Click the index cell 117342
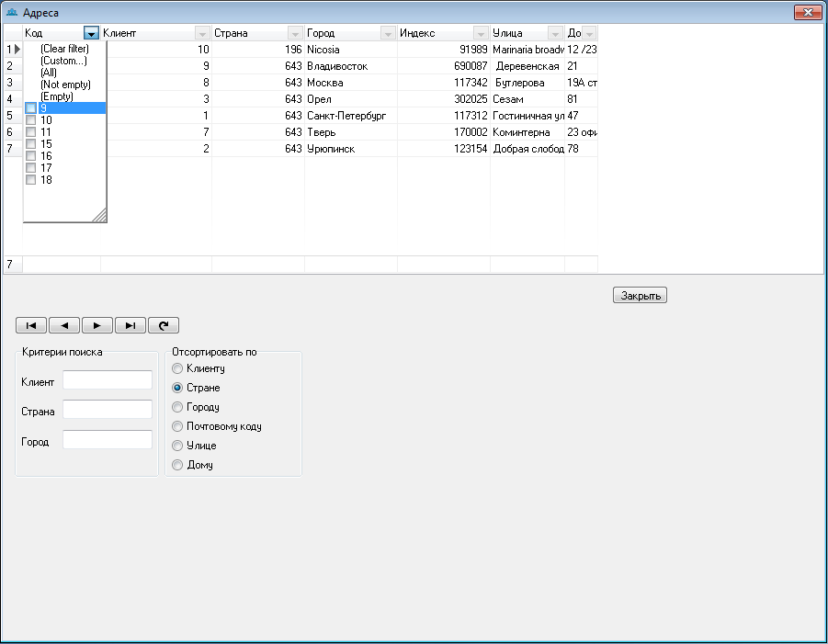The height and width of the screenshot is (644, 828). click(444, 83)
